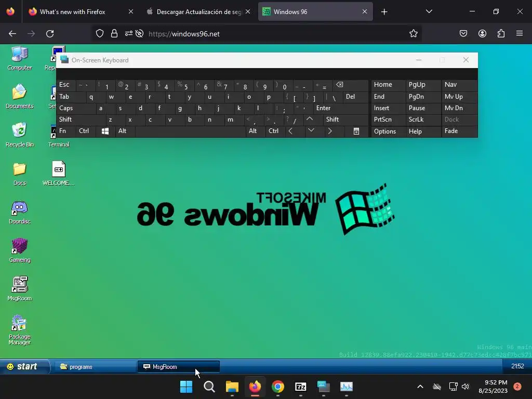
Task: Click the backspace key on the keyboard
Action: coord(351,85)
